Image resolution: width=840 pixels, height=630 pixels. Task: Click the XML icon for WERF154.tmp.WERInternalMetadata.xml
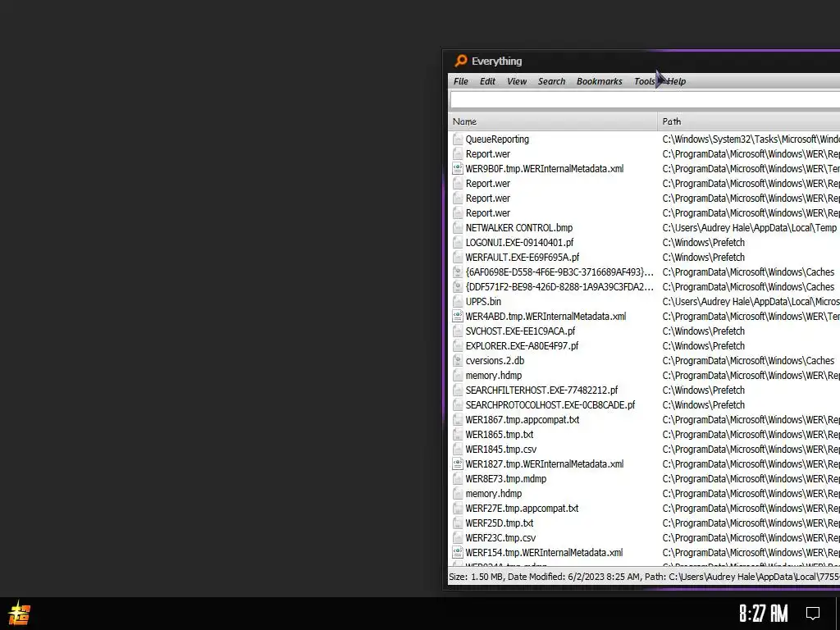click(x=458, y=553)
